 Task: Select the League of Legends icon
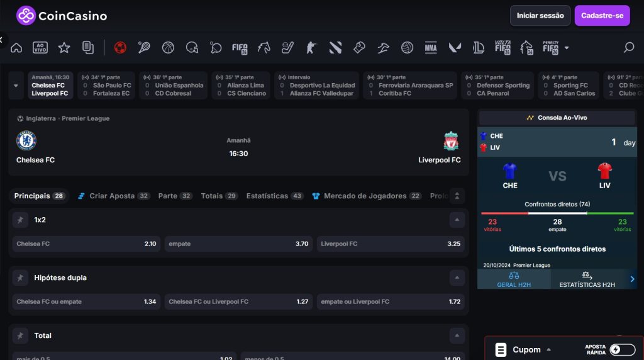[479, 48]
